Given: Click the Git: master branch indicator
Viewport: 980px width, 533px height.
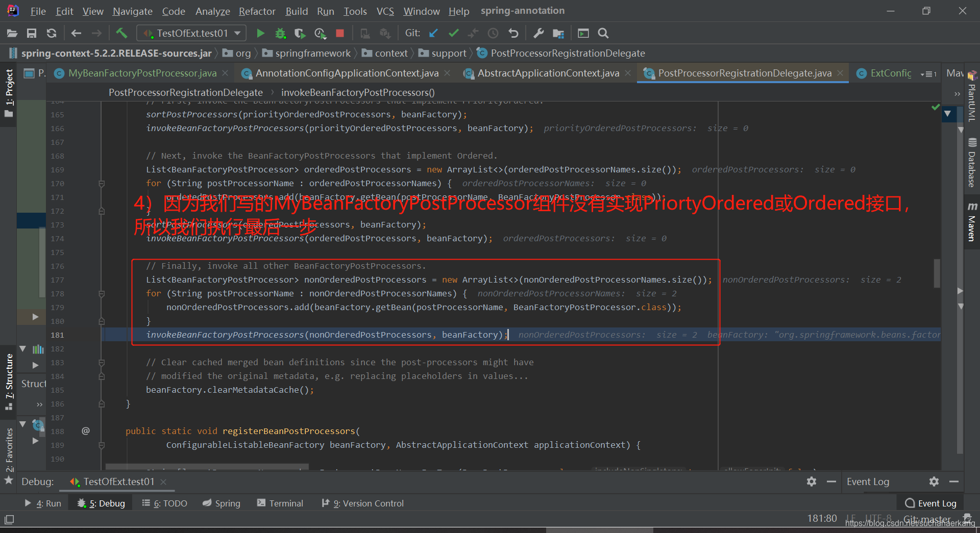Looking at the screenshot, I should [927, 519].
